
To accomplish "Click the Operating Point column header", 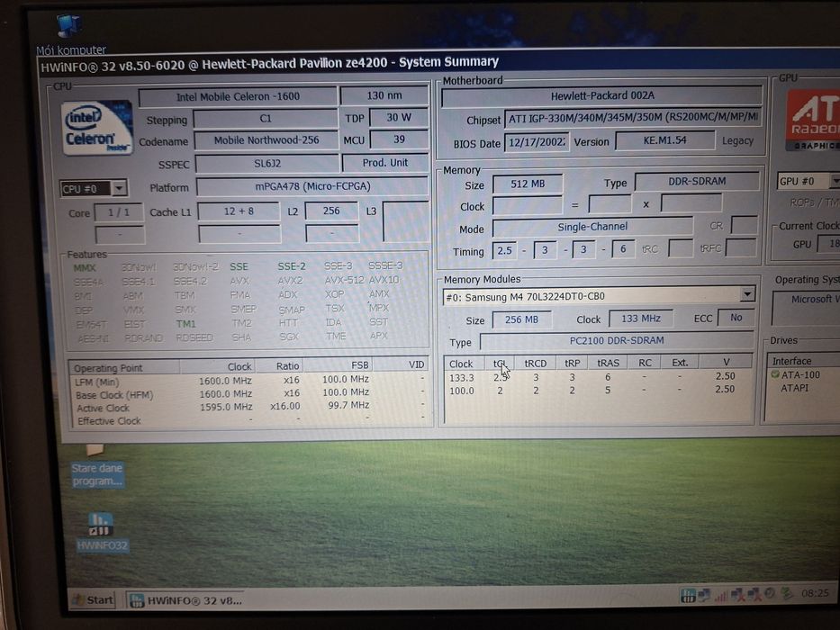I will click(x=124, y=367).
